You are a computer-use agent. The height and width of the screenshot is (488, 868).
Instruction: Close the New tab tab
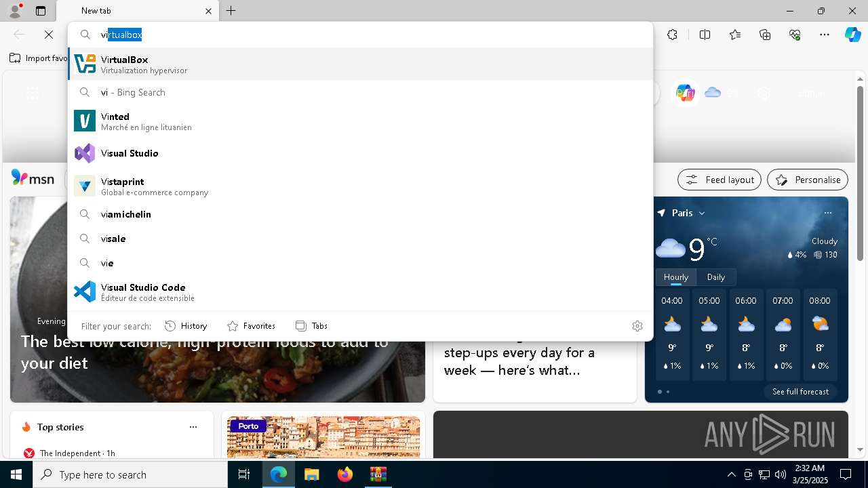coord(208,11)
